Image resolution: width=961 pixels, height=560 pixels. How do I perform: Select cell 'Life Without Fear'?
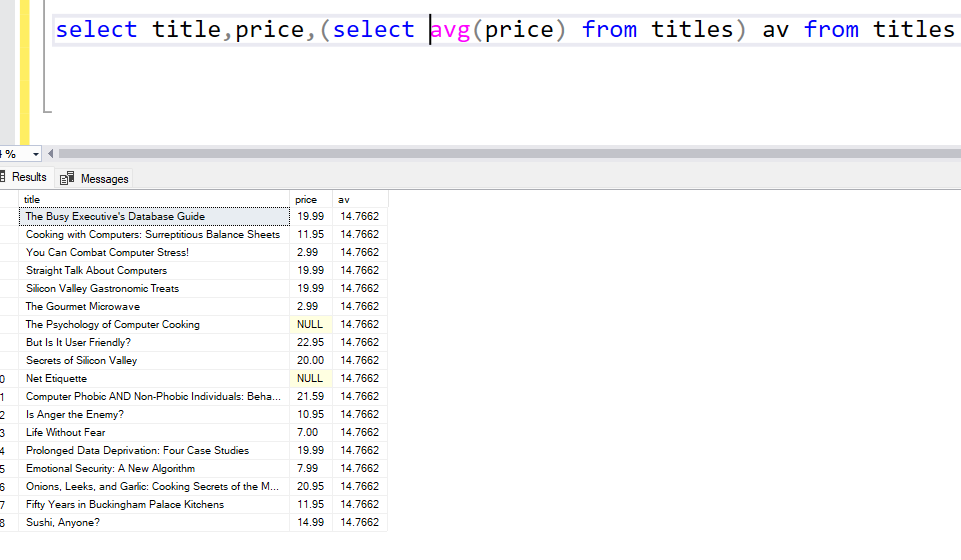coord(154,433)
